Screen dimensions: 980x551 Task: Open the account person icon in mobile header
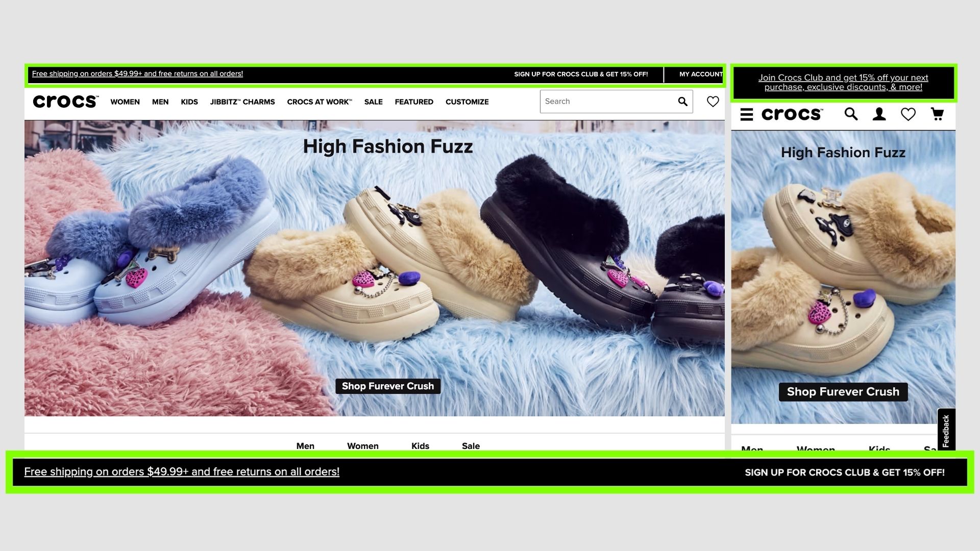[x=879, y=114]
